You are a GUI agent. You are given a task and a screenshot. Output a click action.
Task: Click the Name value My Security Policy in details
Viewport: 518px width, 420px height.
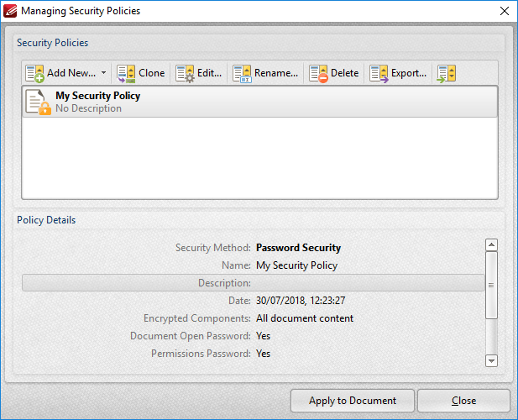296,265
